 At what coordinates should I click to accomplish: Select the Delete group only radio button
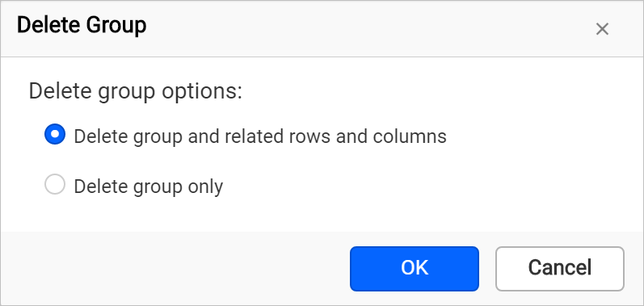[55, 185]
